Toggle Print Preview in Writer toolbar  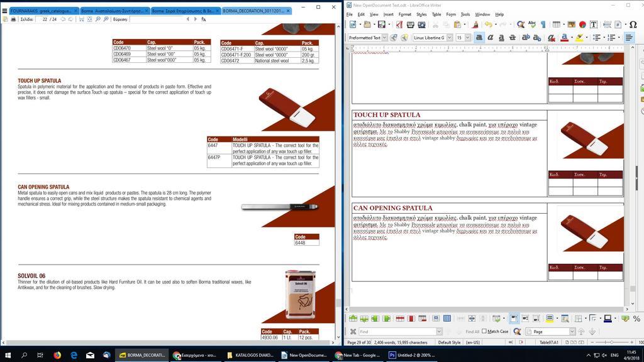pyautogui.click(x=421, y=25)
